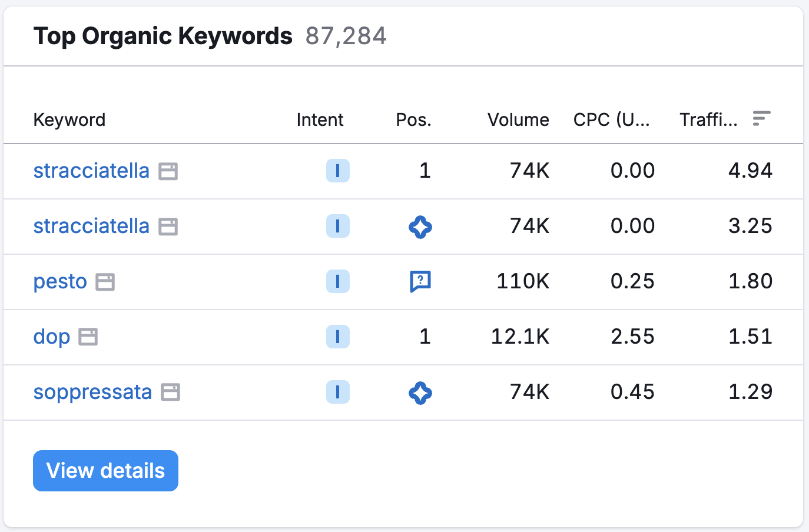Select the 1.51 traffic value
The width and height of the screenshot is (809, 532).
pos(750,337)
